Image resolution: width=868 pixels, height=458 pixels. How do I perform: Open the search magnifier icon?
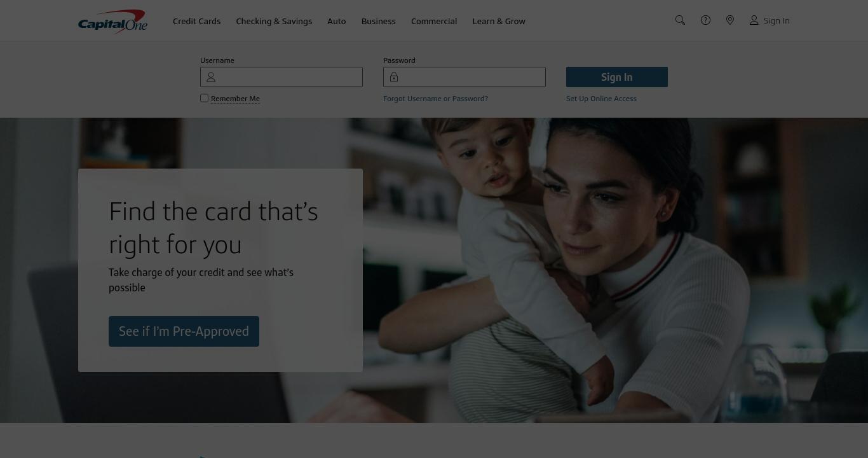680,20
